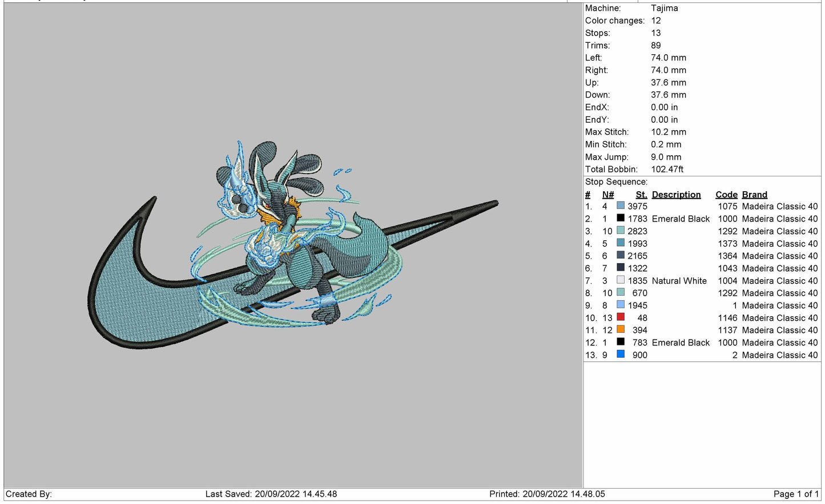The image size is (825, 504).
Task: Select the teal swatch with code 1373
Action: point(620,243)
